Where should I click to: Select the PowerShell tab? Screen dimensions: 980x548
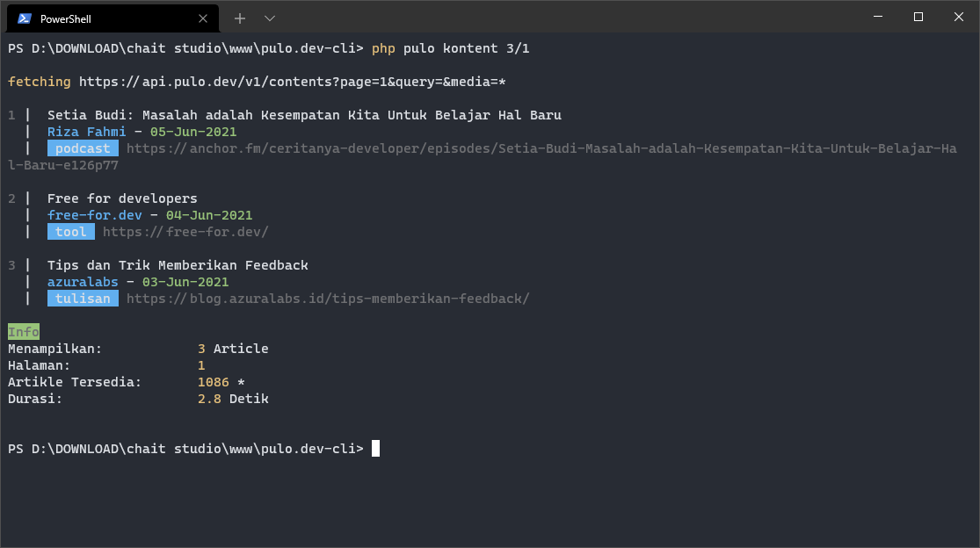tap(113, 18)
